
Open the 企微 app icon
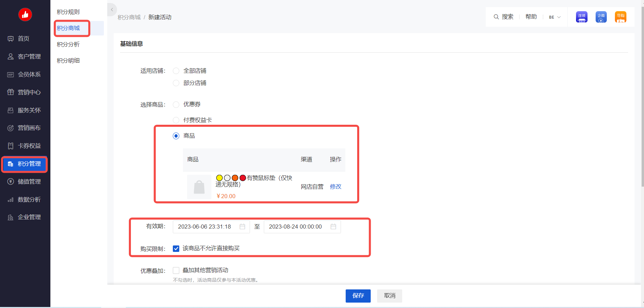601,17
